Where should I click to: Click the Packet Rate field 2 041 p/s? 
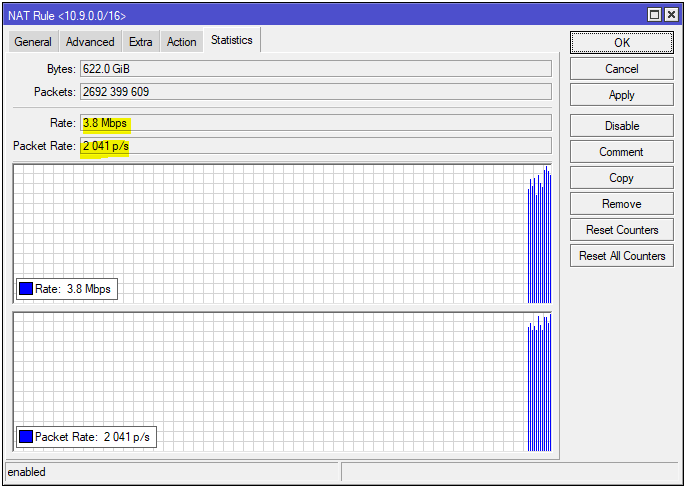tap(316, 146)
